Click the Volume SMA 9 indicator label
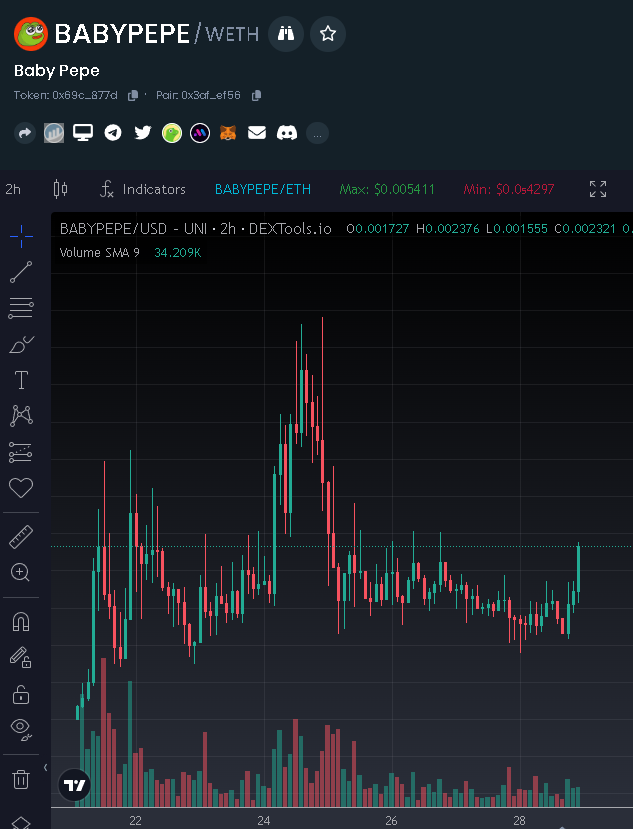The width and height of the screenshot is (633, 829). (99, 253)
